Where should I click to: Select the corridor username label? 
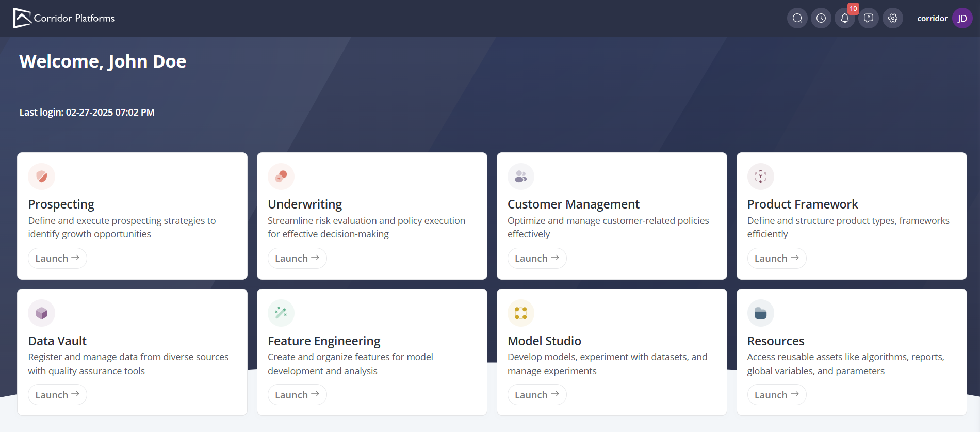932,19
